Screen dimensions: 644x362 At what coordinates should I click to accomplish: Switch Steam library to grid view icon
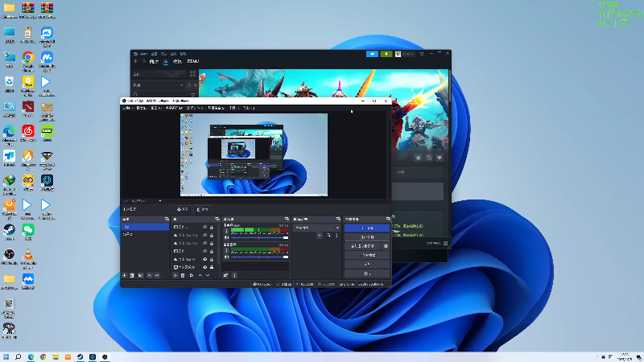(192, 74)
